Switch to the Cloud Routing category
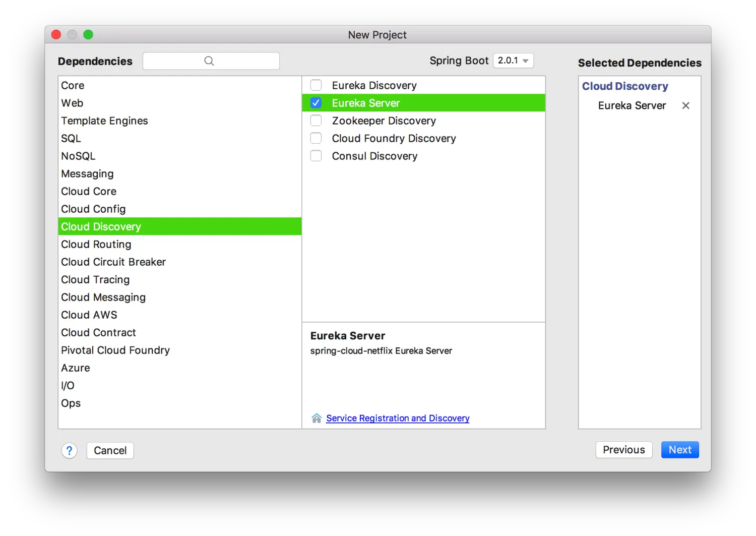This screenshot has height=536, width=756. click(180, 244)
